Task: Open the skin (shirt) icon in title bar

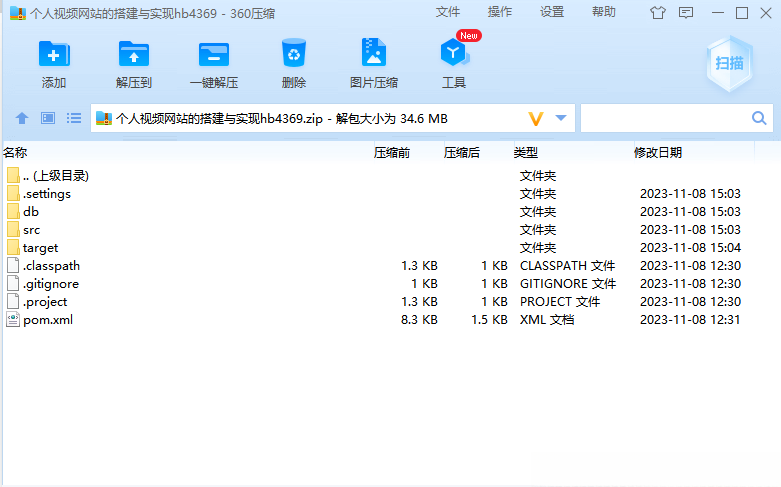Action: point(657,13)
